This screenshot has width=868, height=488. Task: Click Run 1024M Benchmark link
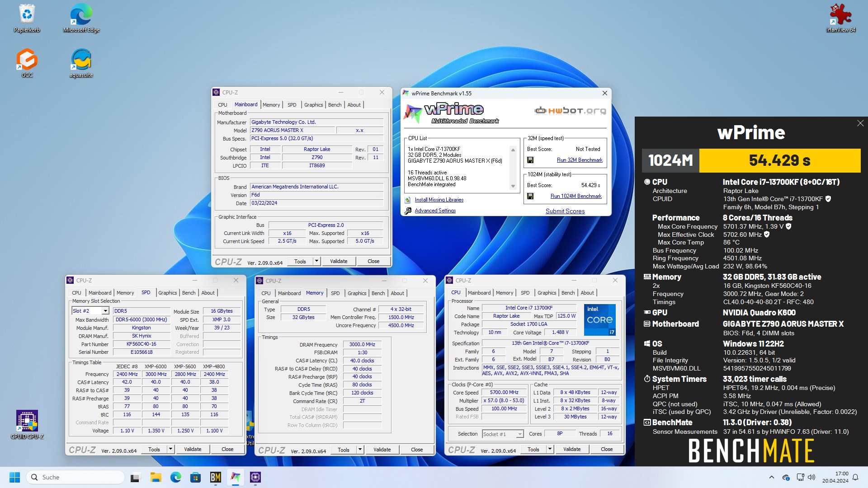[x=576, y=196]
